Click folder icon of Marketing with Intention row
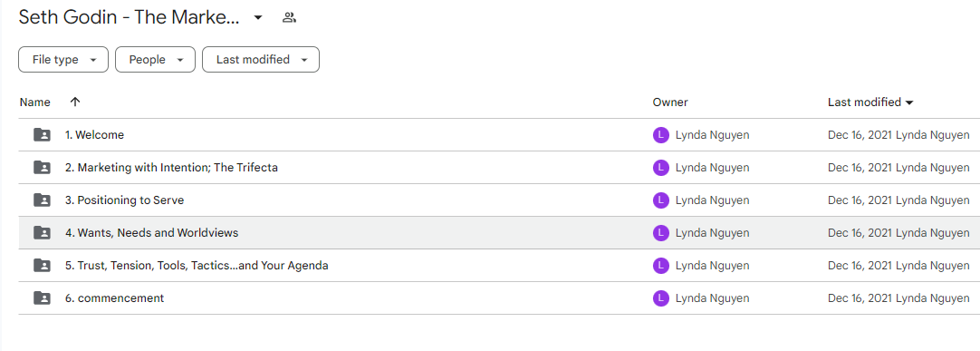This screenshot has height=351, width=980. coord(42,167)
